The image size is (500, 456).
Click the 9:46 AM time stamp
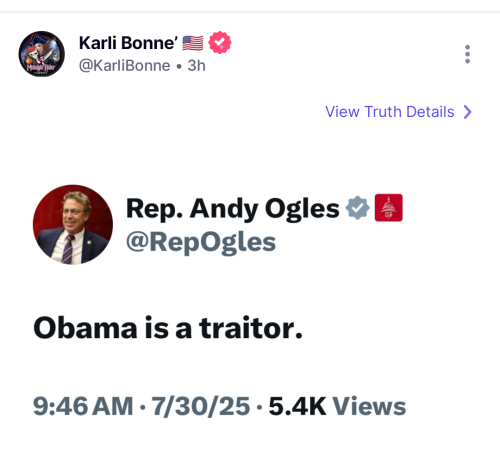(x=83, y=406)
